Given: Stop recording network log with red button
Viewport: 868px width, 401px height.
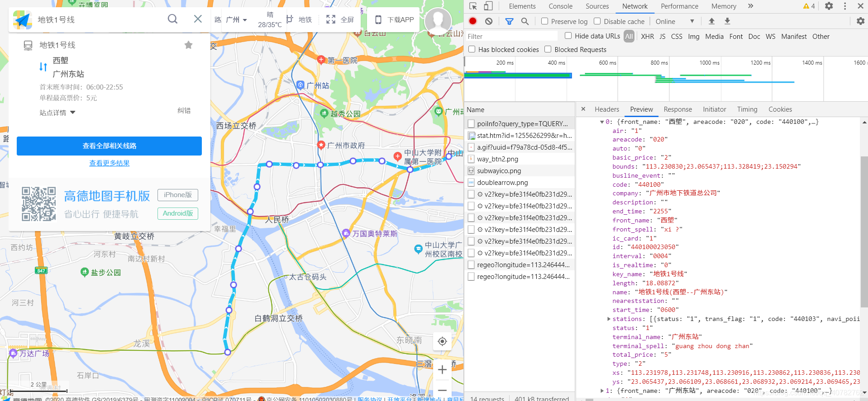Looking at the screenshot, I should (x=473, y=21).
